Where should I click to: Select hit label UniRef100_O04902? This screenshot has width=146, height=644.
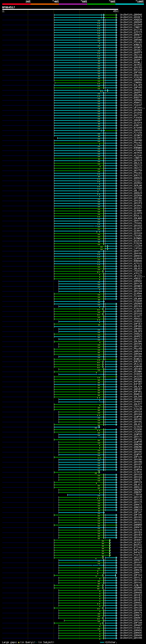[131, 565]
